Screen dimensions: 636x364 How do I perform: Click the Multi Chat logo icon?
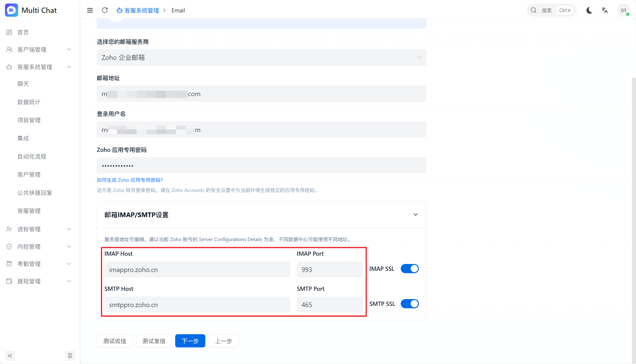11,10
